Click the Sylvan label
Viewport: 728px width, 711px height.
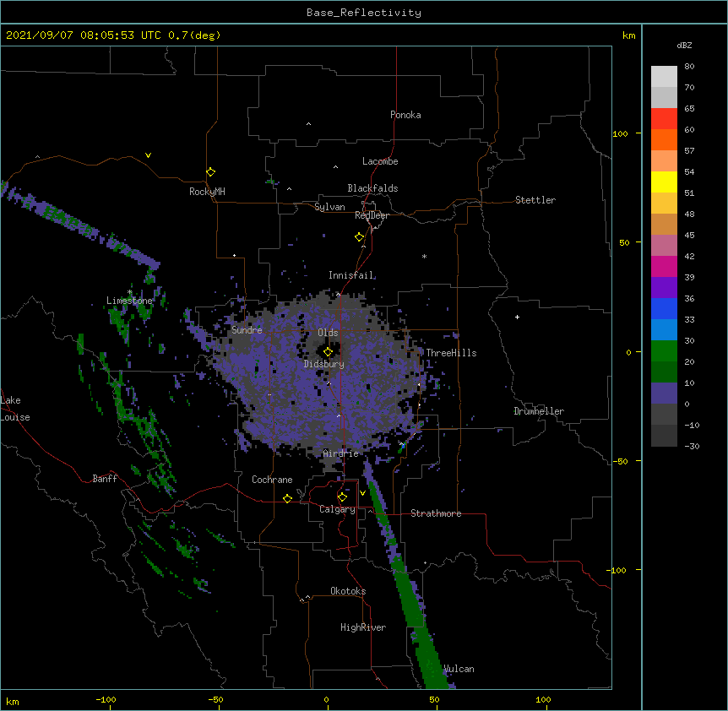pos(329,207)
